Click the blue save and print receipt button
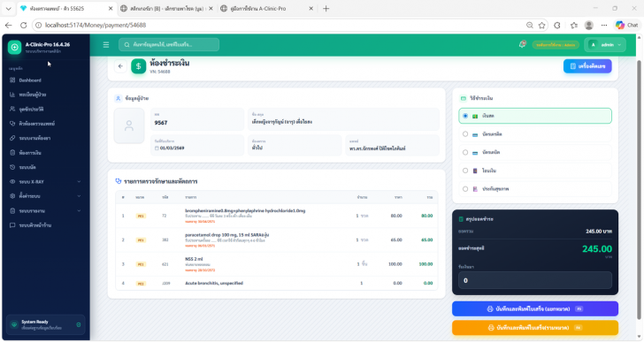Screen dimensions: 644x342 (x=534, y=308)
